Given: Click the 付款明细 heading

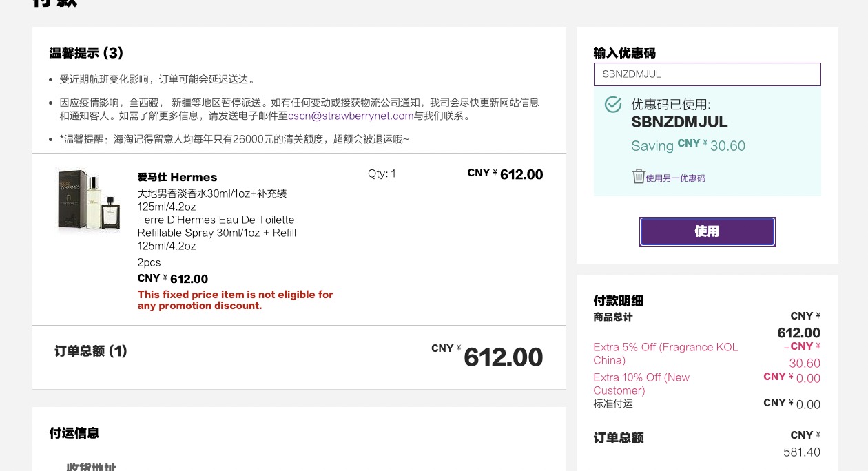Looking at the screenshot, I should point(618,301).
